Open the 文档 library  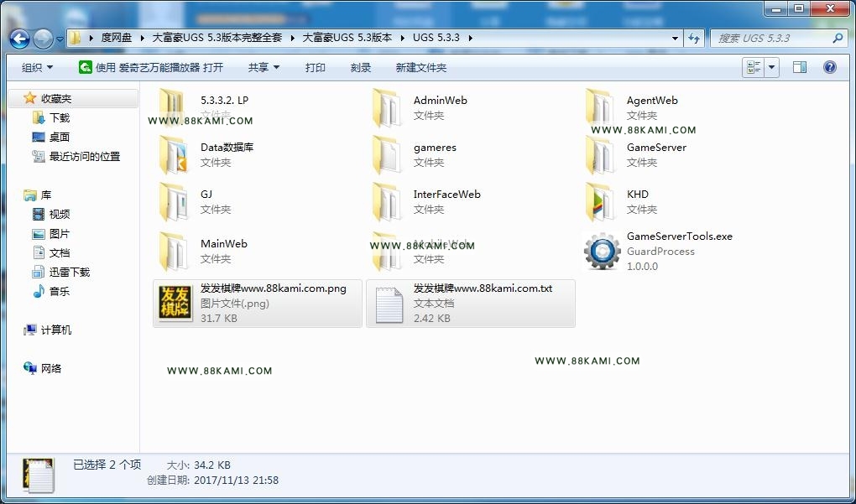click(60, 253)
